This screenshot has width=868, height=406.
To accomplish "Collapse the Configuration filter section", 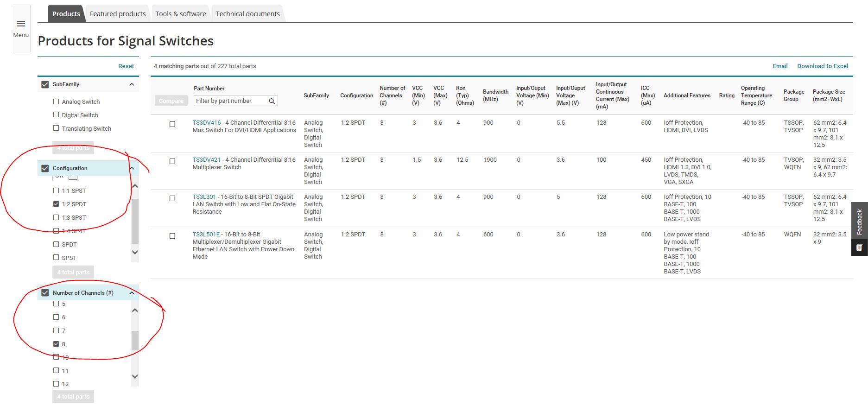I will (x=132, y=168).
